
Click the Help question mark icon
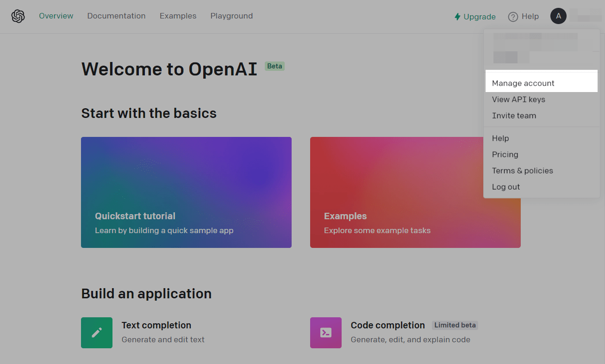coord(513,17)
